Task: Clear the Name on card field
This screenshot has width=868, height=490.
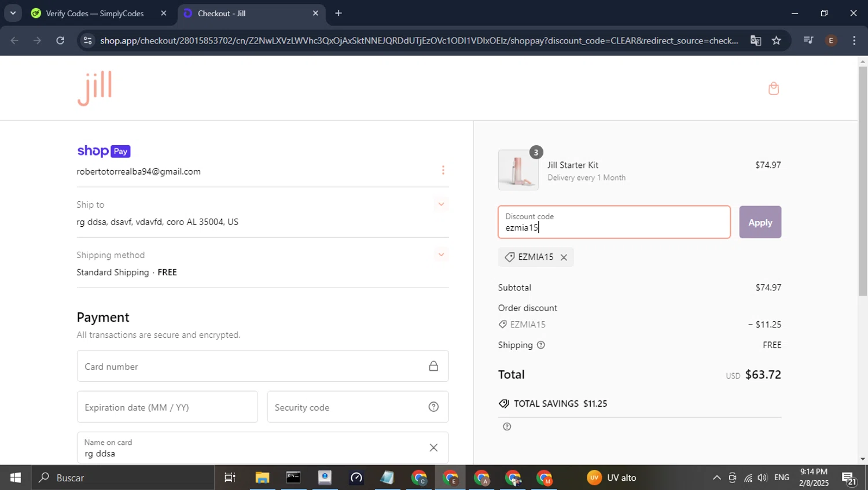Action: 433,448
